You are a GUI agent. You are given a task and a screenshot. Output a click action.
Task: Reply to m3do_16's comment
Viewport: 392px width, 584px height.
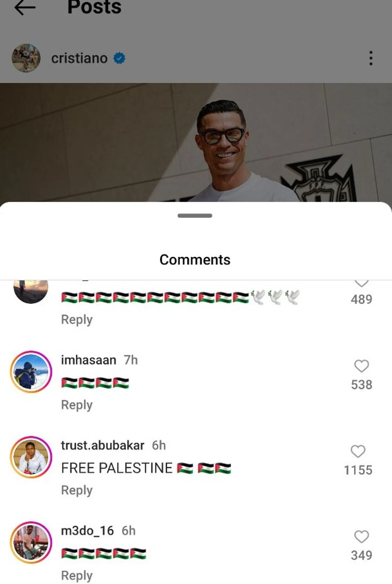pos(77,576)
